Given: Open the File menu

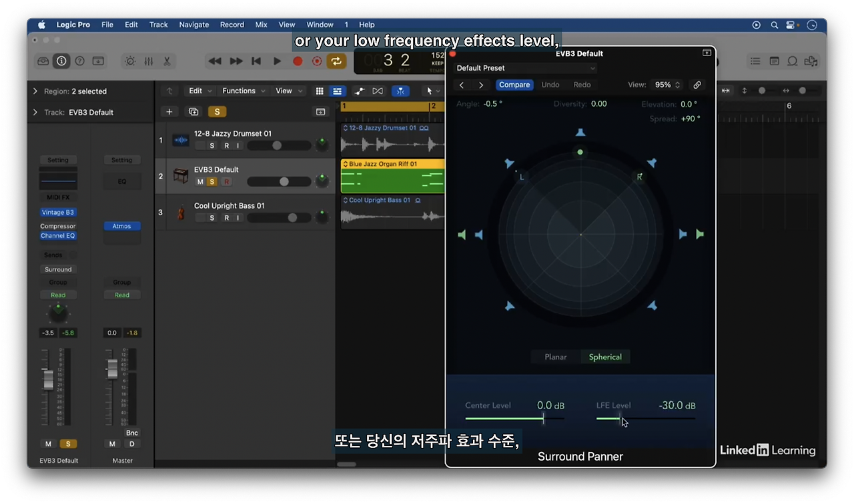Looking at the screenshot, I should pos(107,25).
